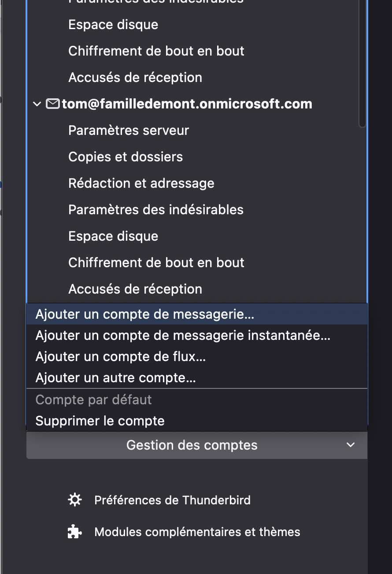This screenshot has width=392, height=574.
Task: Go to Copies et dossiers
Action: (x=126, y=157)
